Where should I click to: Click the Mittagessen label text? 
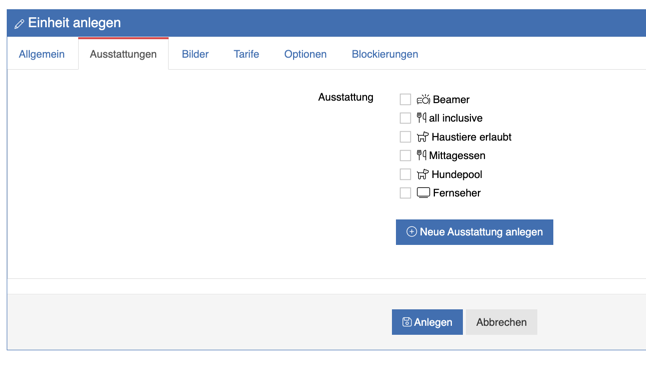click(457, 155)
